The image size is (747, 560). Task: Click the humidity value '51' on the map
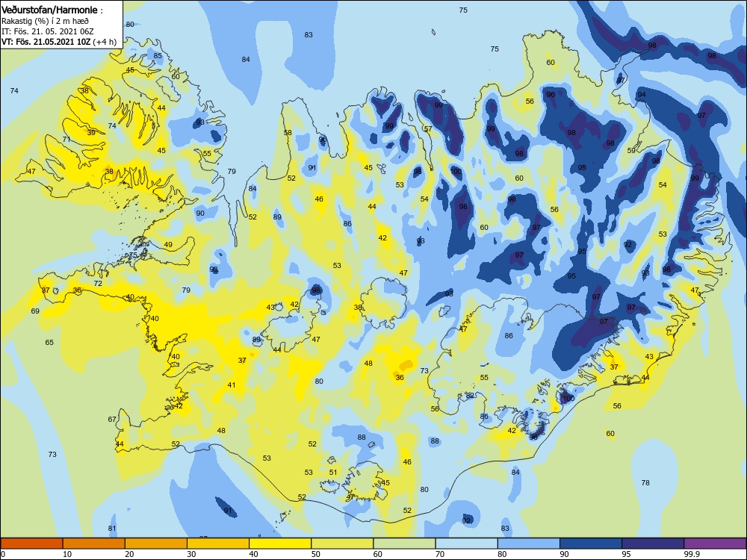pyautogui.click(x=333, y=473)
